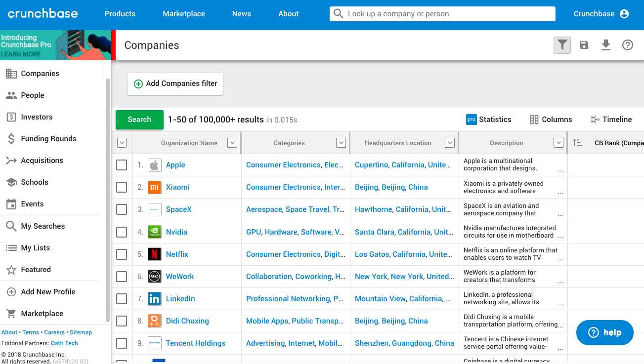Tick the Netflix row checkbox

pyautogui.click(x=122, y=254)
